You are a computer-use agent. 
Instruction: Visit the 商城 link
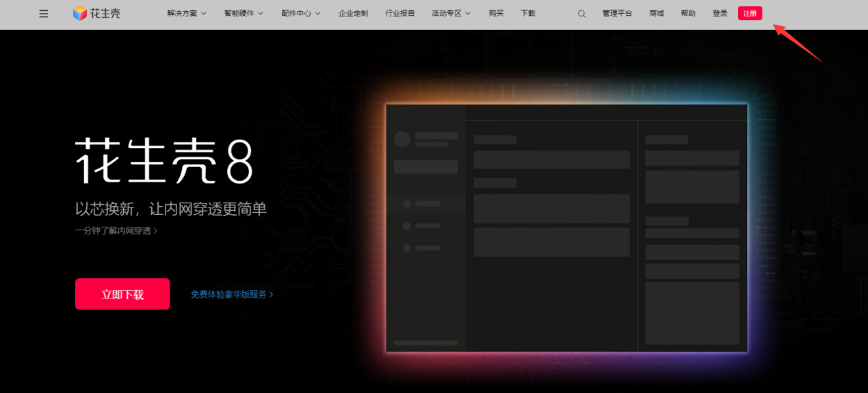click(x=657, y=14)
